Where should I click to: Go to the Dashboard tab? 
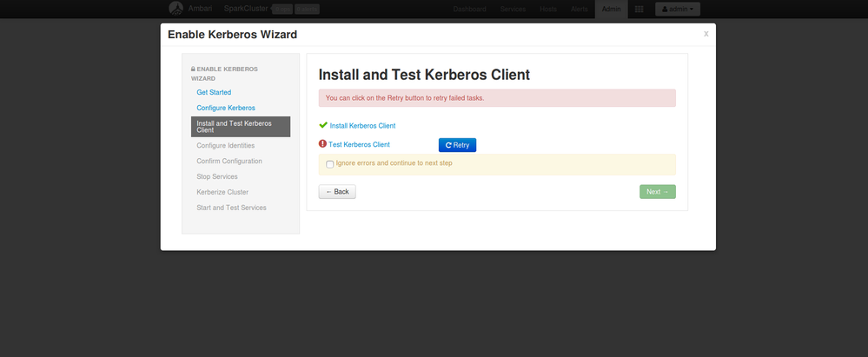[x=469, y=9]
